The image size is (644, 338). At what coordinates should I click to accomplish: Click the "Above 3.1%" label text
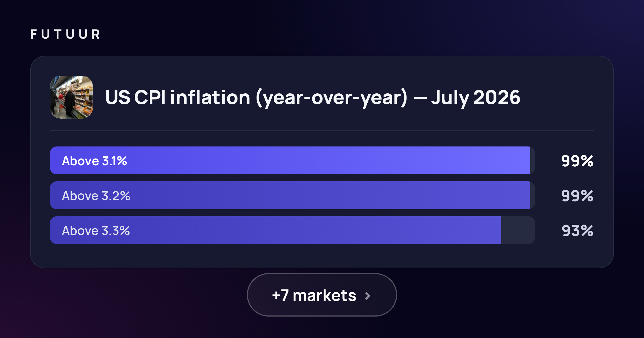tap(94, 161)
